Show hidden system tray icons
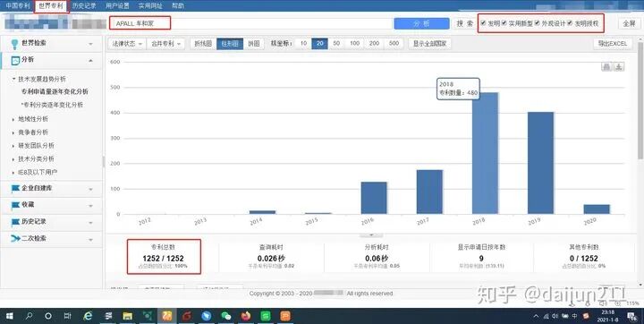This screenshot has height=324, width=644. [x=537, y=316]
